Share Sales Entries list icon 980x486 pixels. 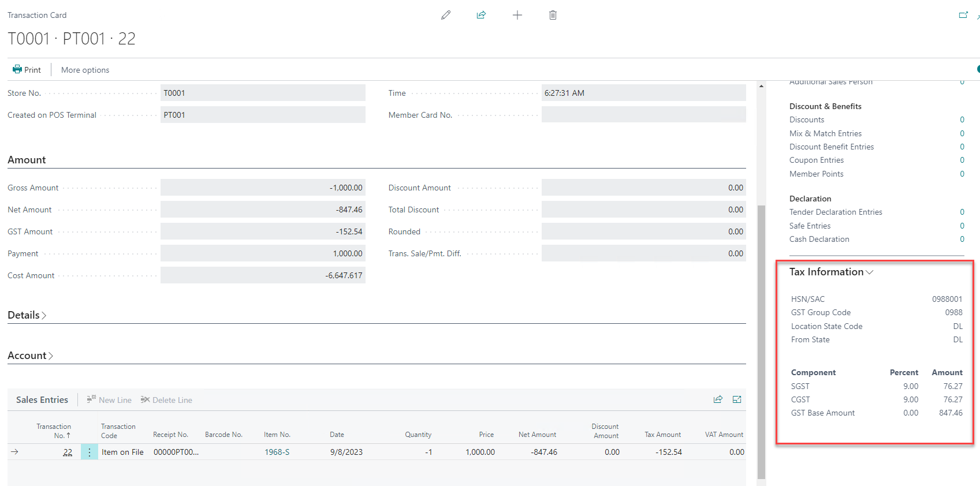[718, 399]
